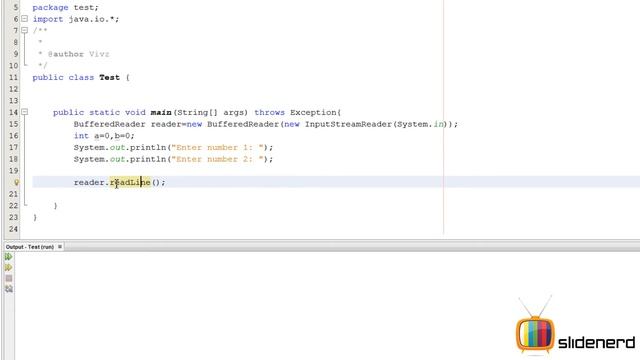Click 'reader' variable on the highlighted line
Viewport: 640px width, 360px height.
click(89, 182)
